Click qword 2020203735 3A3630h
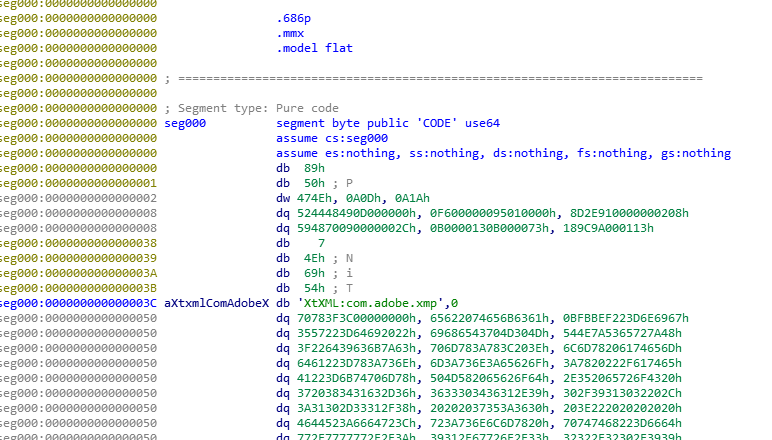772x440 pixels. (489, 409)
